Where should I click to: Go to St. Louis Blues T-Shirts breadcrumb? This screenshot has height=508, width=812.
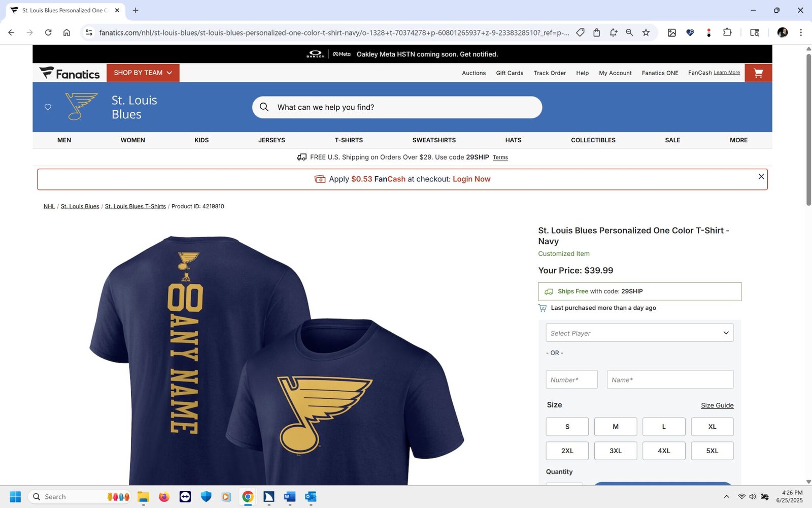136,206
